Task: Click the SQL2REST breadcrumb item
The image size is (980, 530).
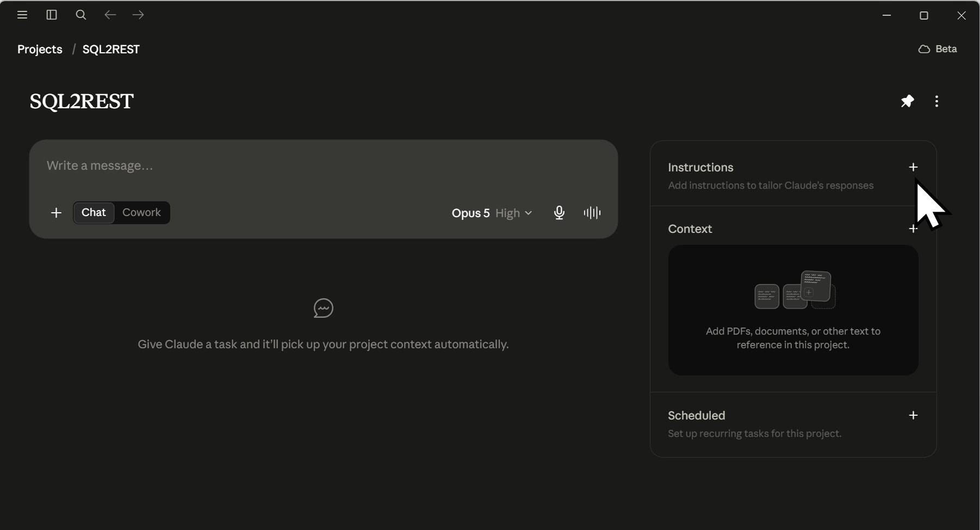Action: (111, 50)
